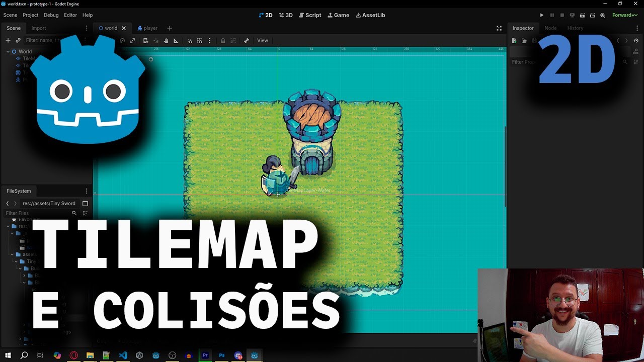Open the AssetLib workspace

click(370, 15)
